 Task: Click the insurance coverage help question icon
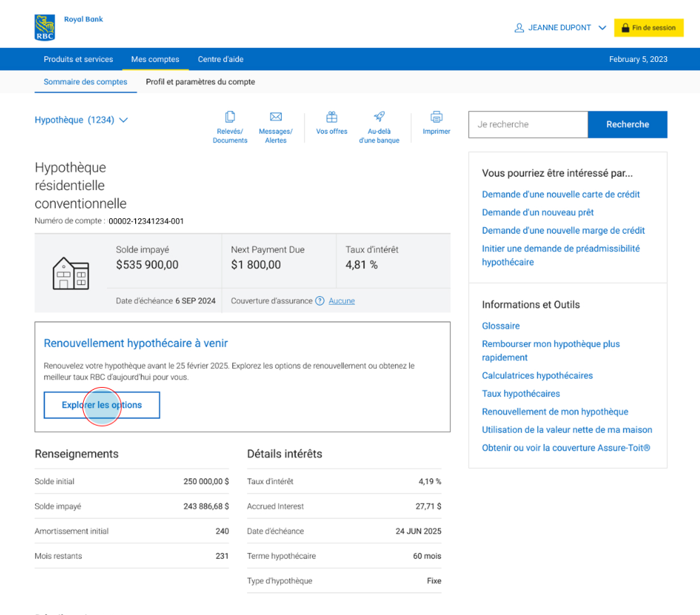coord(320,300)
